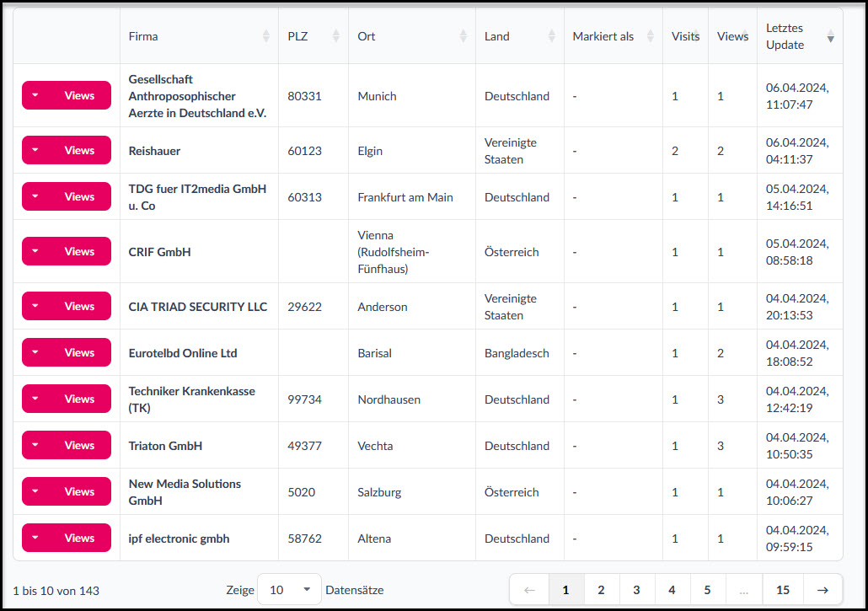Sort by Ort column arrows
This screenshot has width=868, height=611.
463,36
